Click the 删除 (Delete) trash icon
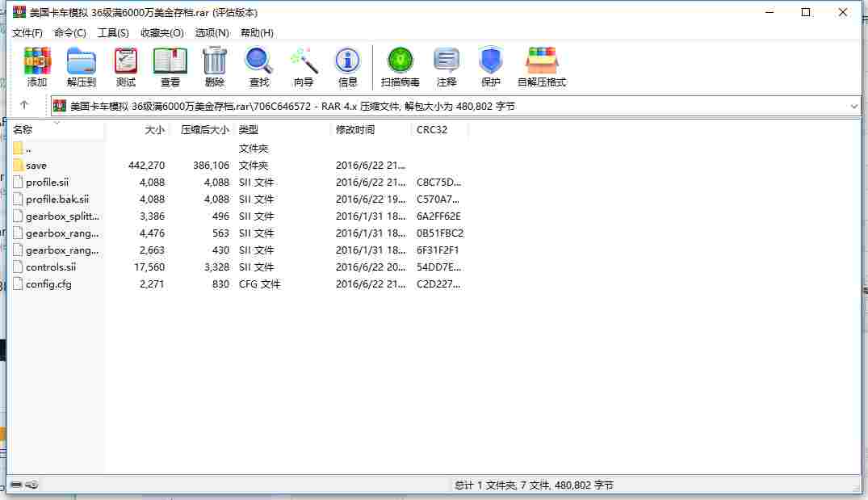The image size is (868, 500). tap(214, 61)
